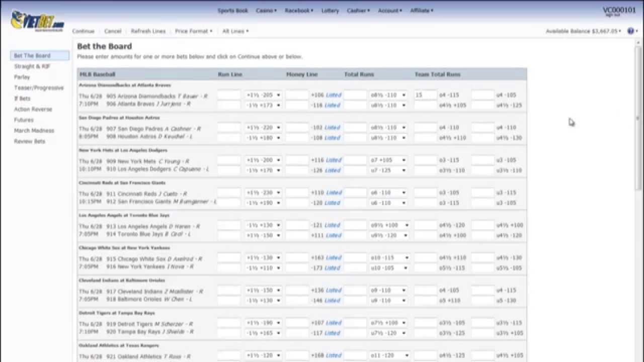
Task: Open Houston Astros -1½ +180 run line dropdown
Action: pyautogui.click(x=263, y=138)
